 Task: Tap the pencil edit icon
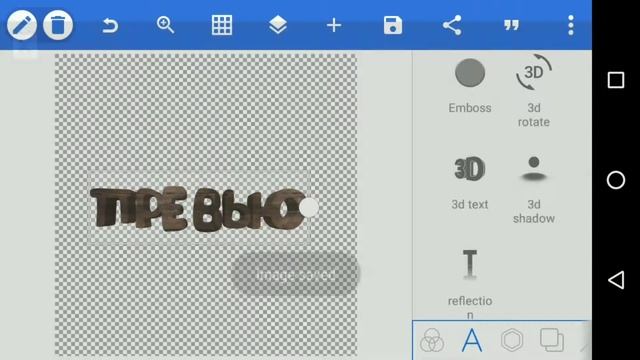click(x=22, y=25)
